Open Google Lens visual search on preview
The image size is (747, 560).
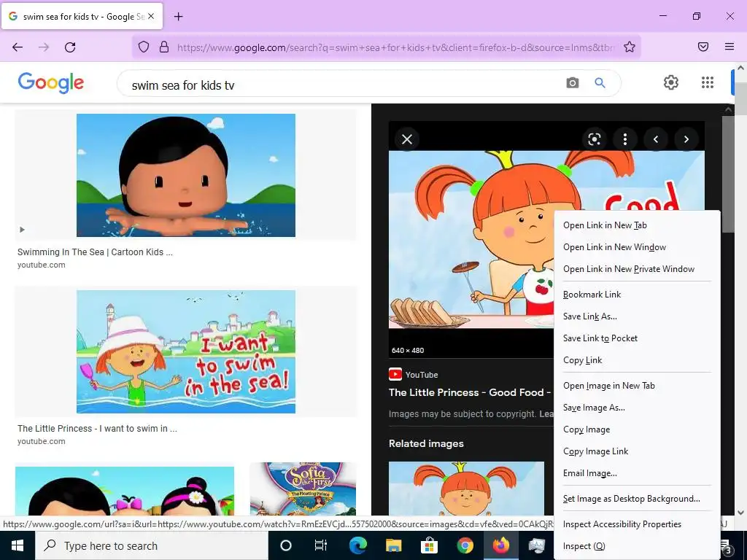594,139
